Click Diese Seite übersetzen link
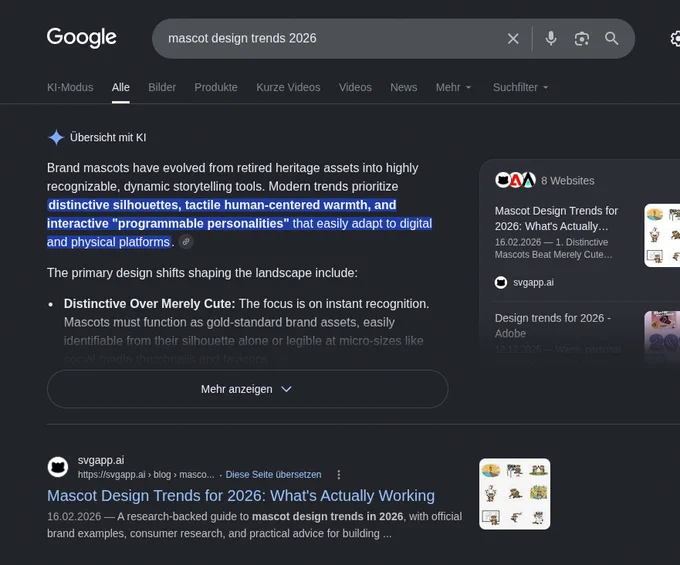This screenshot has height=565, width=680. [x=273, y=475]
